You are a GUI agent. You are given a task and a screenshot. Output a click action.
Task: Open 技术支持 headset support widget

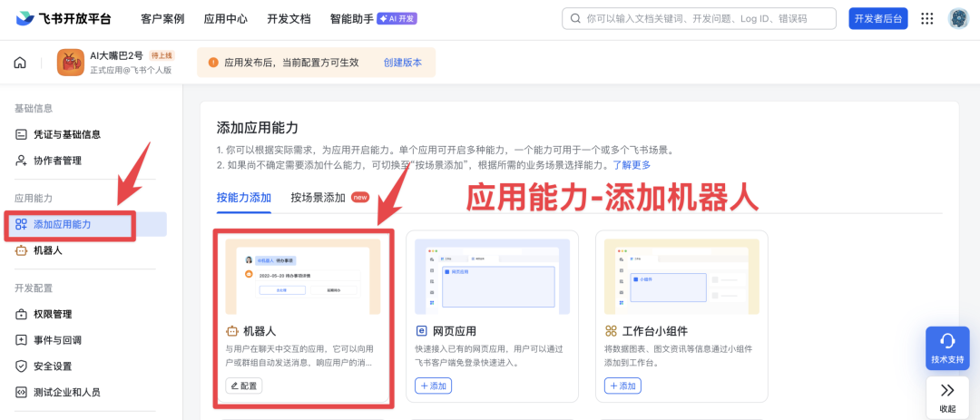[x=947, y=348]
